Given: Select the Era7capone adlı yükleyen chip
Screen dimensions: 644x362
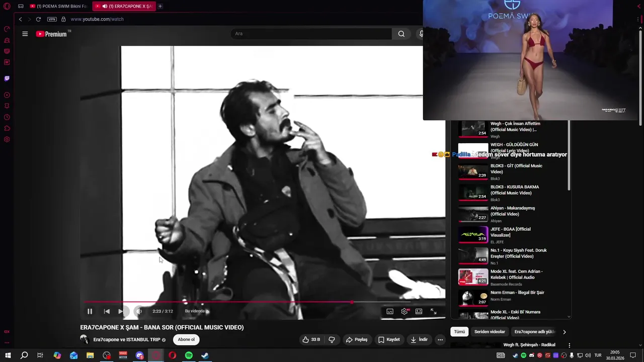Looking at the screenshot, I should tap(533, 332).
